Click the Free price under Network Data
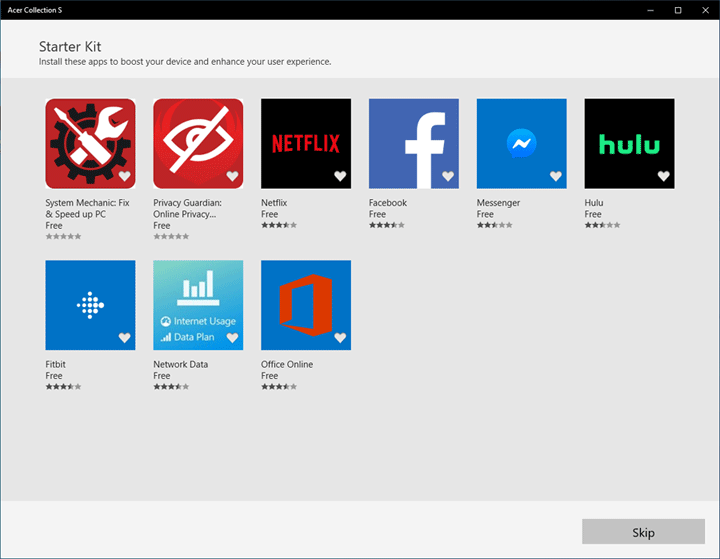 (162, 376)
